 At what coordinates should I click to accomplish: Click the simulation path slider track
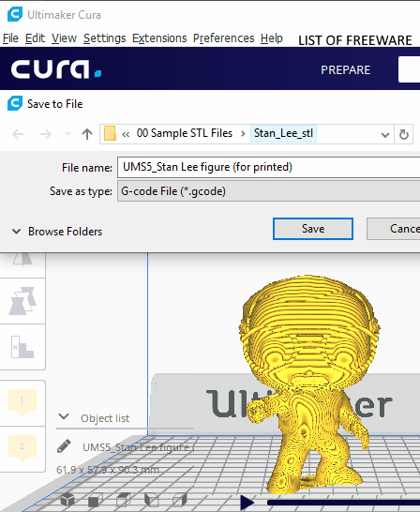pyautogui.click(x=343, y=503)
